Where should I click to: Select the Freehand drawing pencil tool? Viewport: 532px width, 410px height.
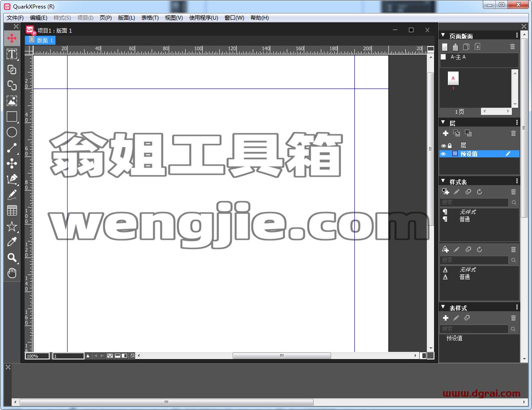[12, 194]
